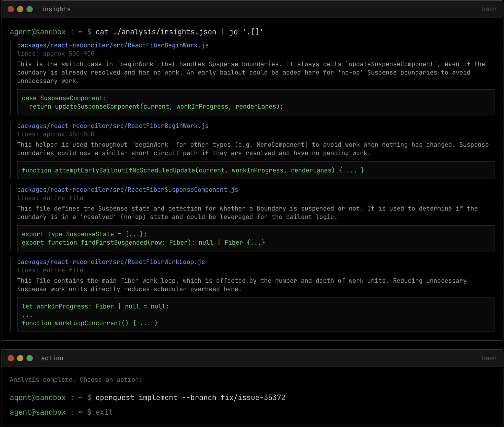
Task: Click the 'action' window title
Action: click(x=52, y=358)
